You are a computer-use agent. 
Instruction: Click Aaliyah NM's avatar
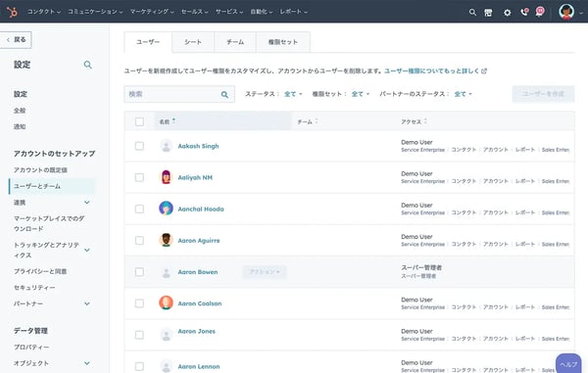pos(166,177)
